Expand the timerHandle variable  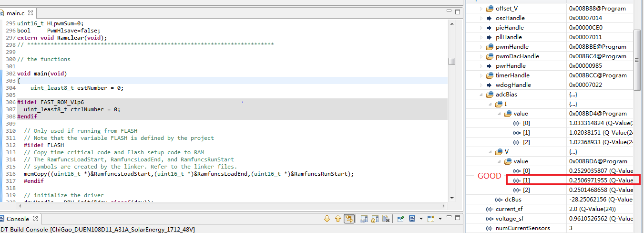480,75
